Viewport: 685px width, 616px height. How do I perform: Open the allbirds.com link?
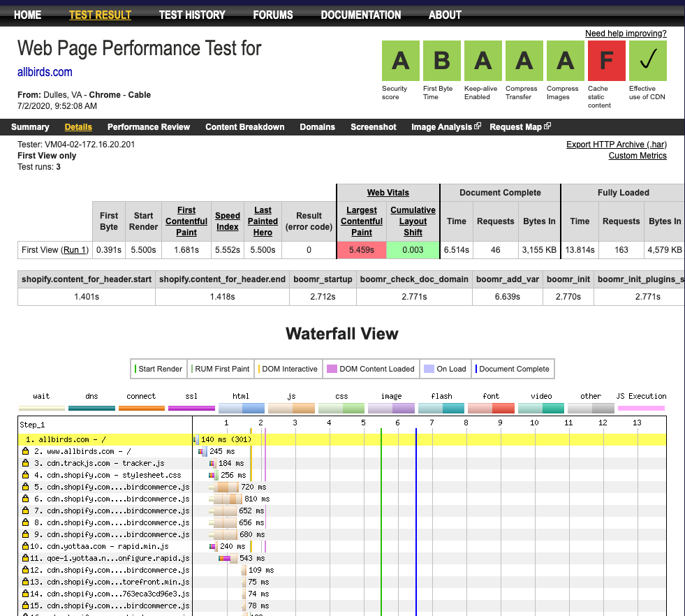tap(45, 72)
